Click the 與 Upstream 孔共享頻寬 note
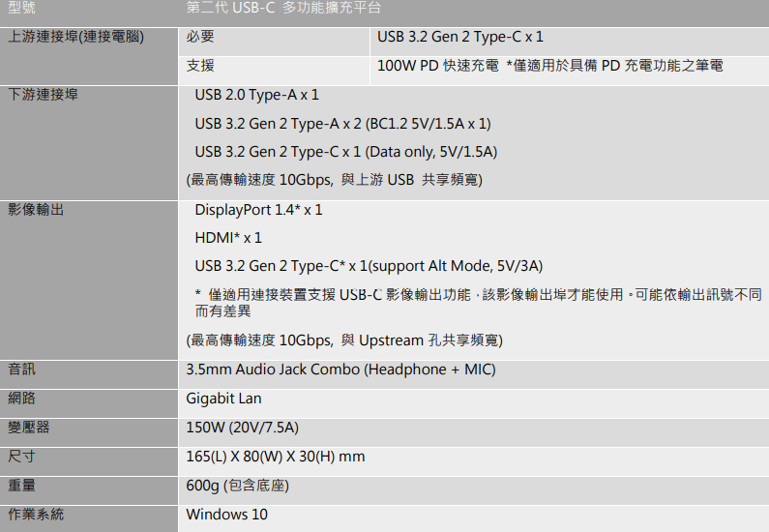 point(344,340)
